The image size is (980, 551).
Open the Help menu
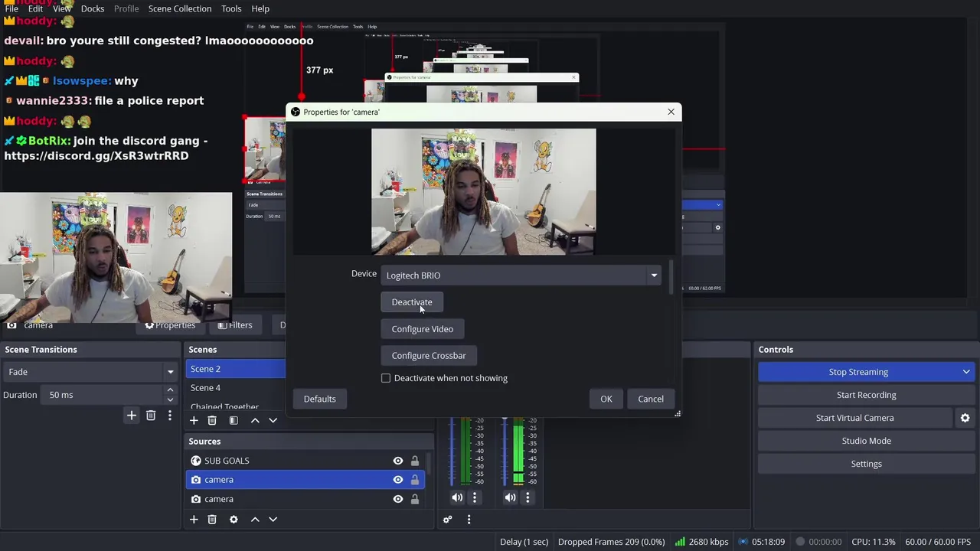(x=260, y=8)
